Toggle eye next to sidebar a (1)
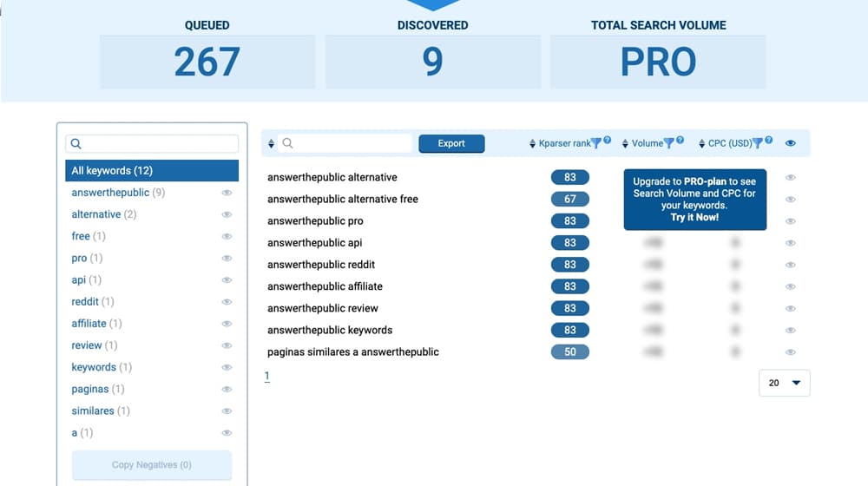This screenshot has width=868, height=486. (227, 433)
